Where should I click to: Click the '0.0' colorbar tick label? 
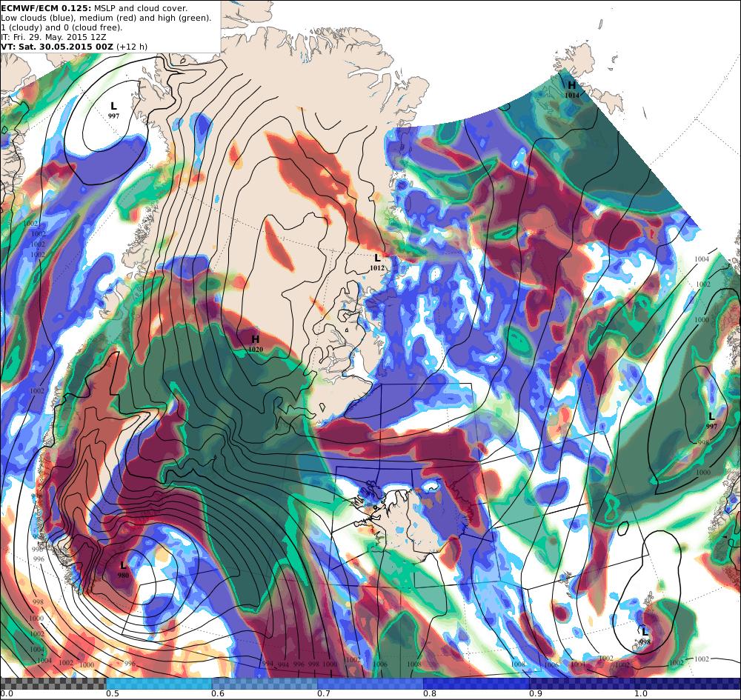tap(6, 694)
